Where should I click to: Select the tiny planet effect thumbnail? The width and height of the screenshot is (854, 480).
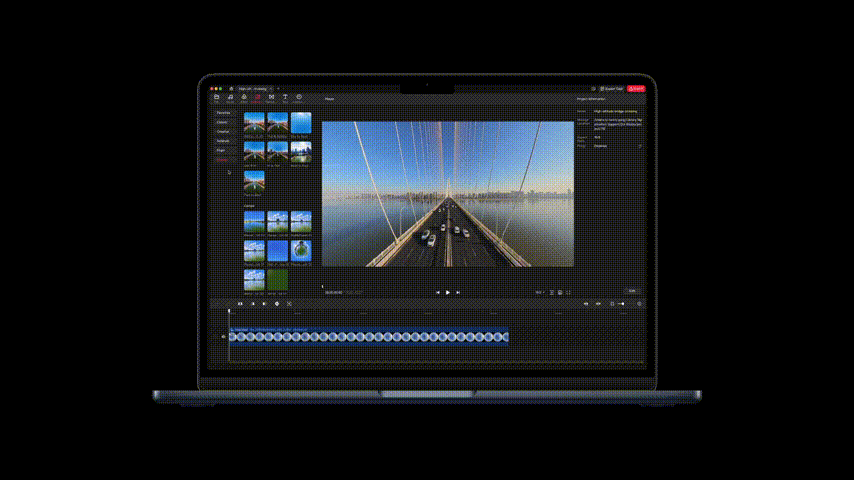[x=300, y=249]
